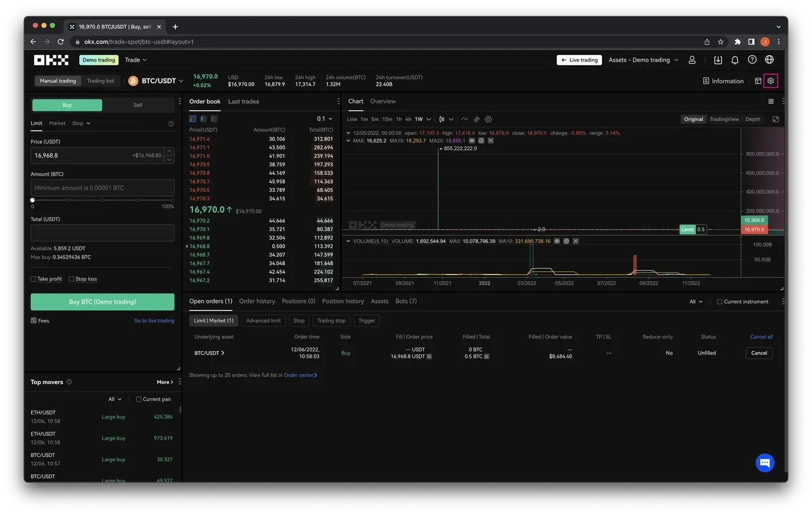Open the Bots (7) tab
The width and height of the screenshot is (812, 514).
(406, 301)
